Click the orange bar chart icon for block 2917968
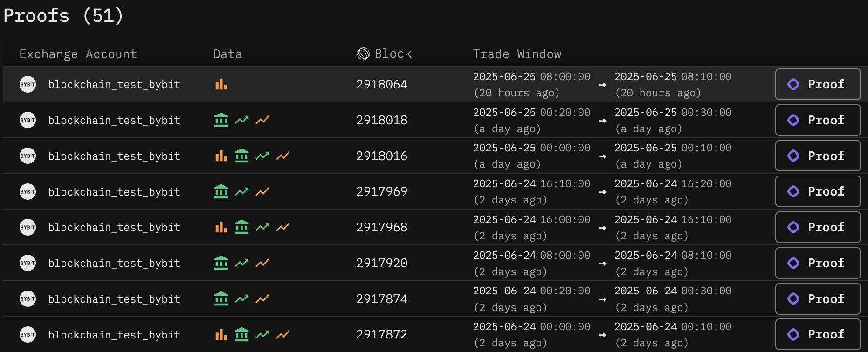The width and height of the screenshot is (868, 352). click(x=221, y=227)
